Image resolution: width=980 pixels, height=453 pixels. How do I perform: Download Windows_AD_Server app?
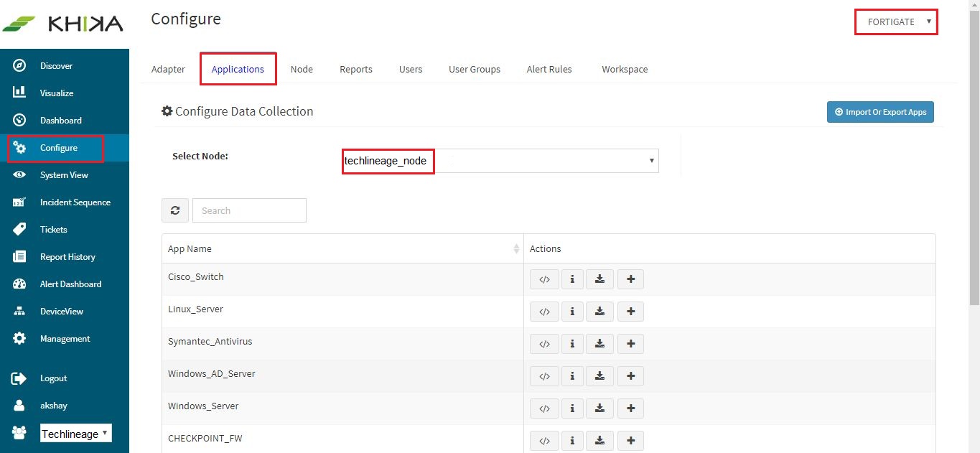pyautogui.click(x=599, y=376)
